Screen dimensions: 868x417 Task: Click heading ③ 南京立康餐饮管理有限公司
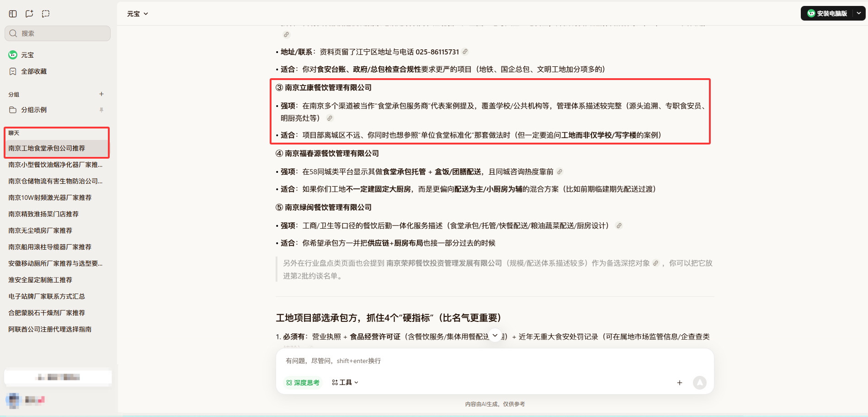pyautogui.click(x=324, y=88)
